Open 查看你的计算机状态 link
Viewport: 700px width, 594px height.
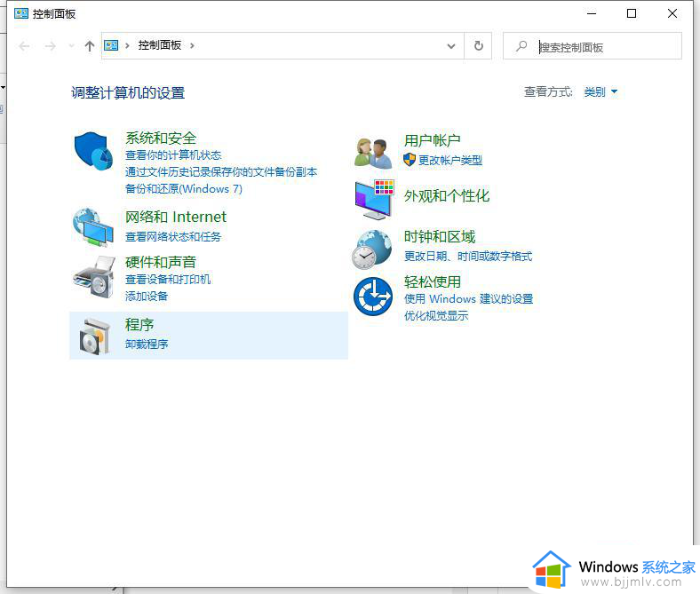[x=173, y=155]
